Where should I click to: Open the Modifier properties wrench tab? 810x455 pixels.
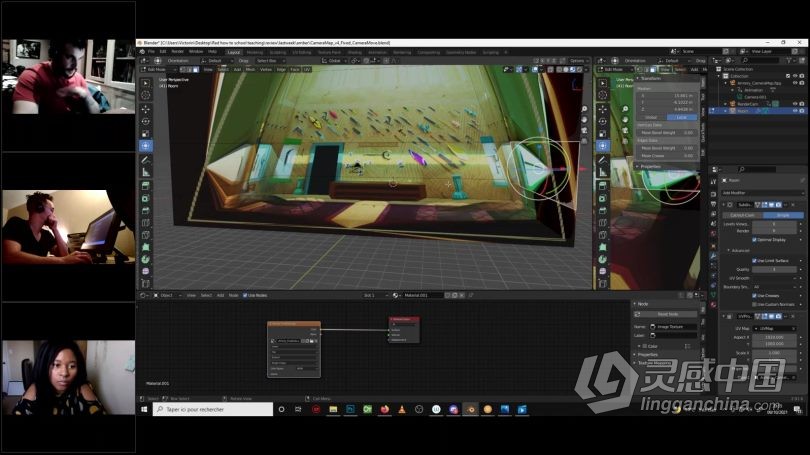coord(713,256)
